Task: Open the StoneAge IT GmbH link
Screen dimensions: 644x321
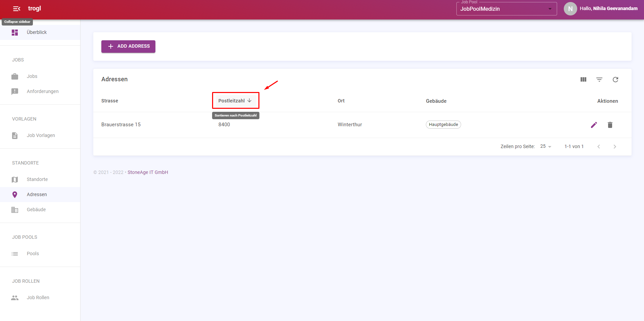Action: coord(148,172)
